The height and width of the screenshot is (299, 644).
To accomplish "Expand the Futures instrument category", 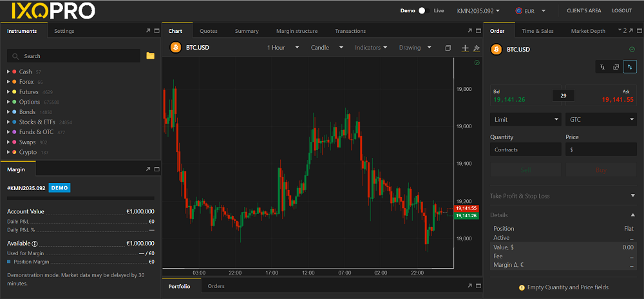I will pyautogui.click(x=8, y=92).
